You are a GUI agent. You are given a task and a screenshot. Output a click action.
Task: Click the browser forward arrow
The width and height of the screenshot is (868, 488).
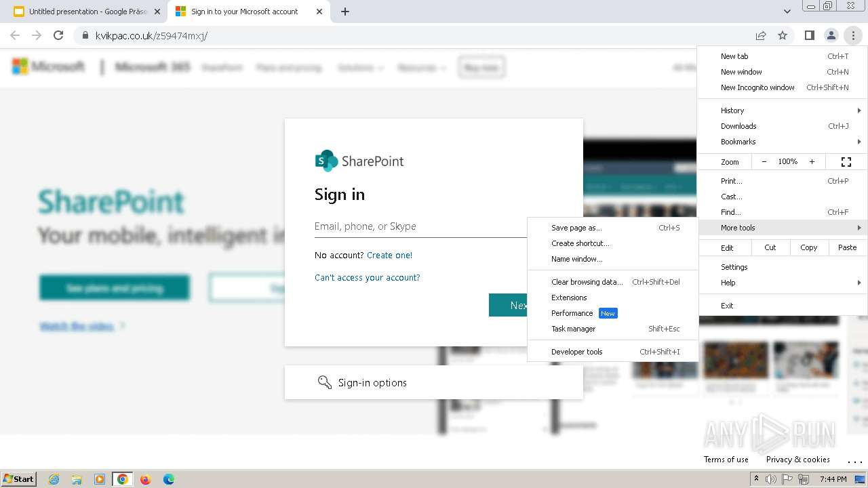click(x=37, y=35)
